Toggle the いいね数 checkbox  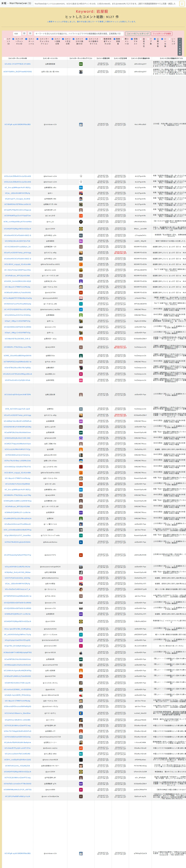tap(162, 39)
